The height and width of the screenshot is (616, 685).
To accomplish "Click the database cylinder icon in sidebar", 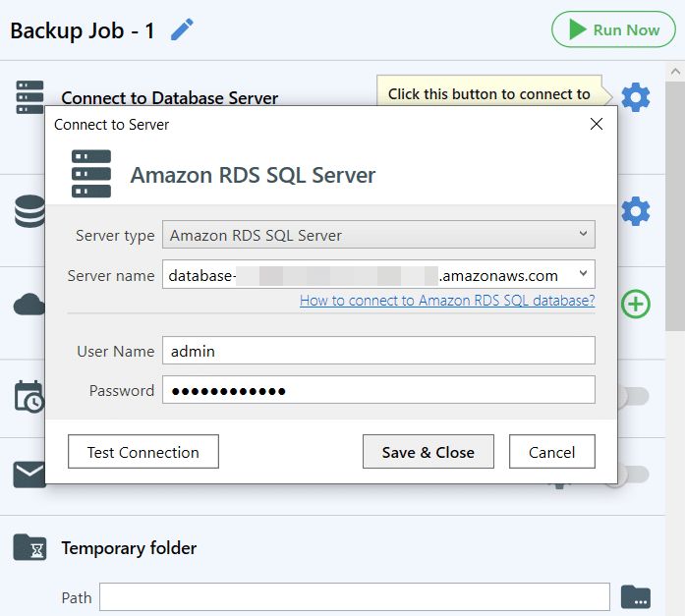I will [29, 211].
